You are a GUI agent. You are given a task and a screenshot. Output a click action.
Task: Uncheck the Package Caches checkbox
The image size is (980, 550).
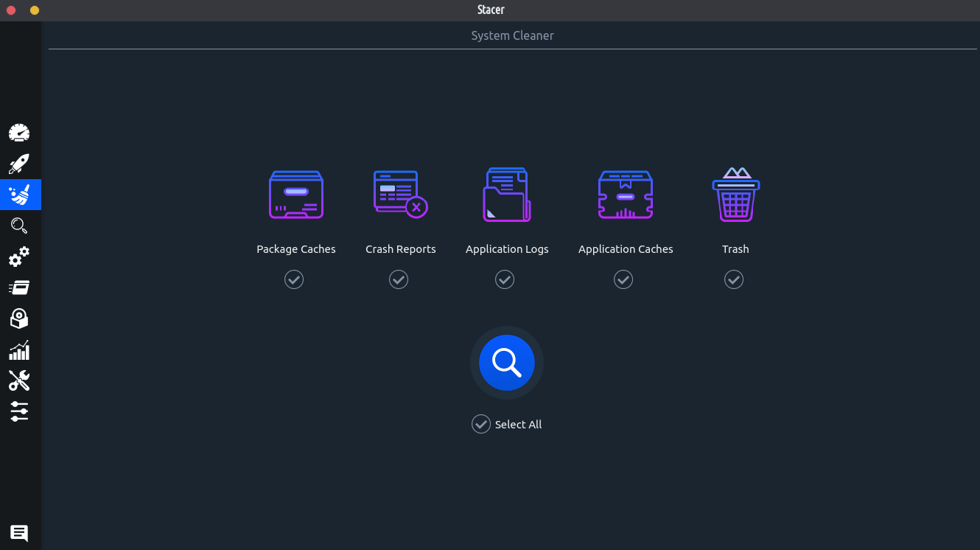294,279
